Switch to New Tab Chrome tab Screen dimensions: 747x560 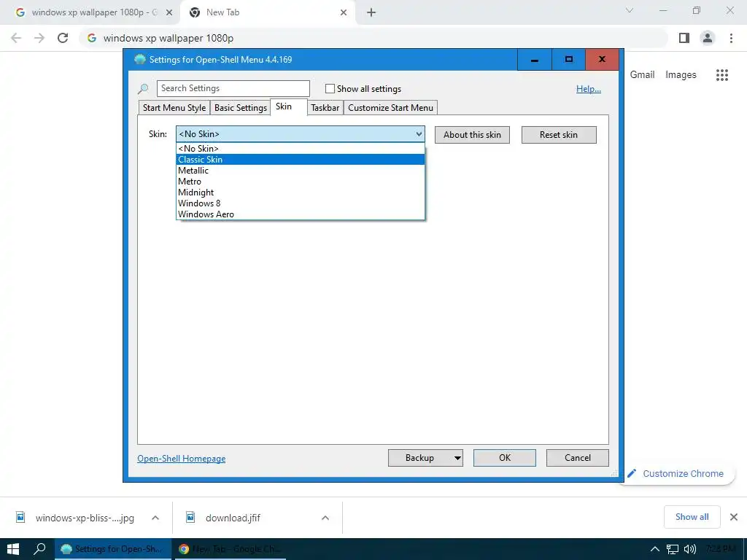pyautogui.click(x=267, y=12)
